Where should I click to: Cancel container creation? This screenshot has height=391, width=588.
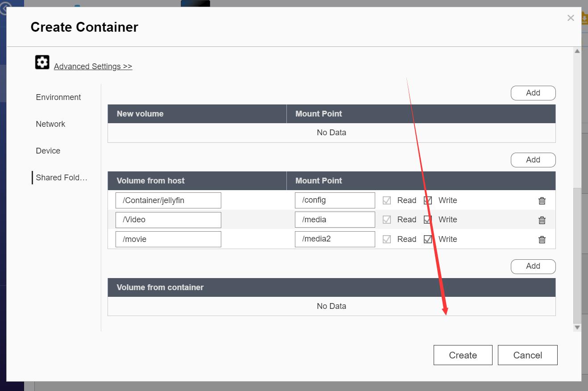[527, 355]
